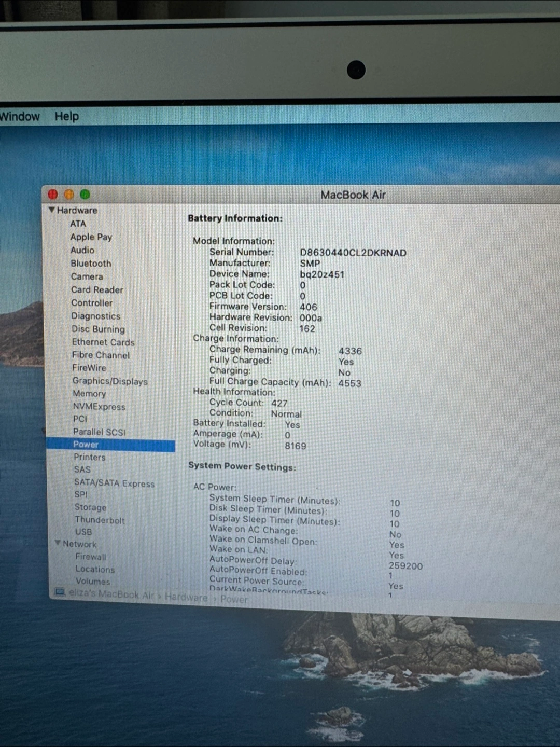Screen dimensions: 560x747
Task: Click firmware version value 406
Action: 309,307
